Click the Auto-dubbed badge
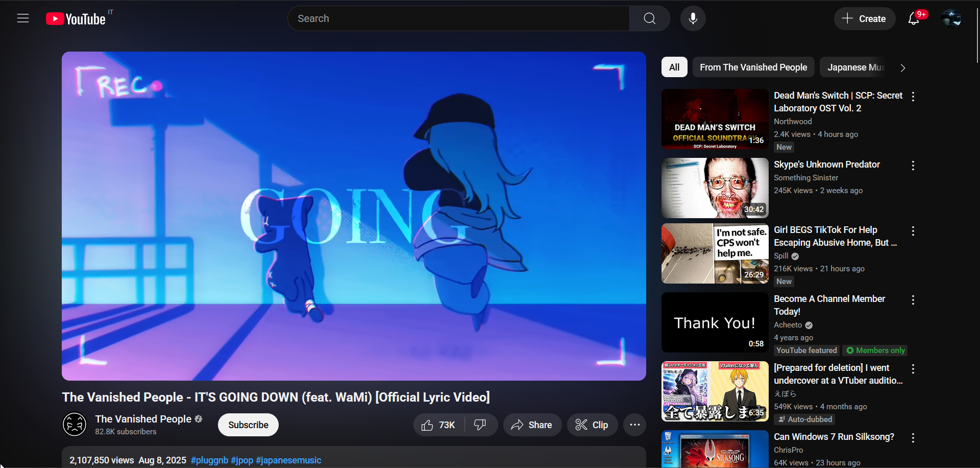 coord(804,419)
